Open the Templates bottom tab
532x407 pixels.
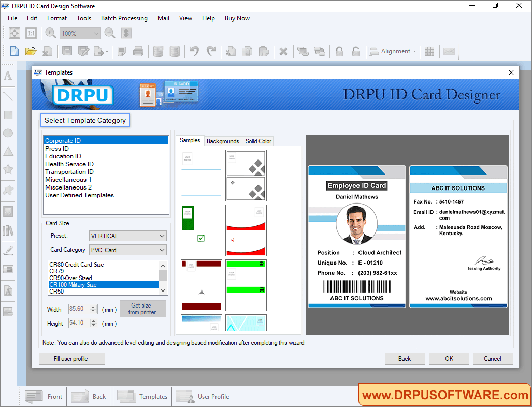(x=142, y=396)
